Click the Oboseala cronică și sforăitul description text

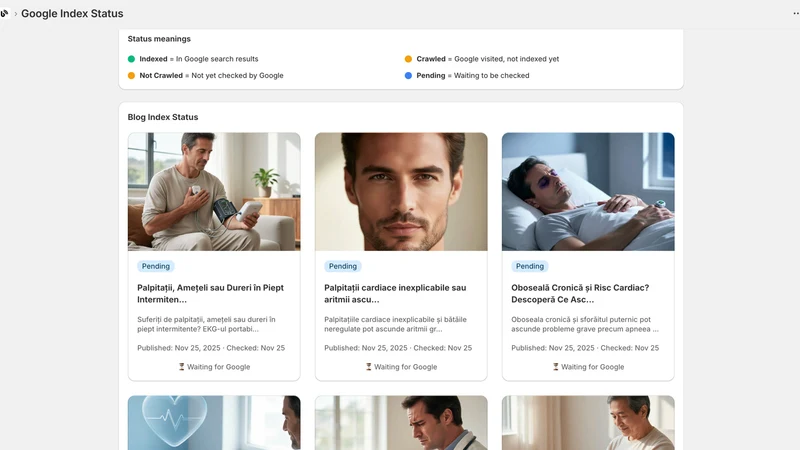(x=585, y=324)
